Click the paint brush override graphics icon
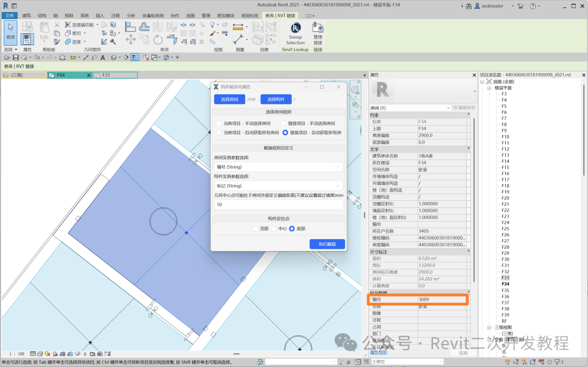The height and width of the screenshot is (367, 588). (212, 33)
